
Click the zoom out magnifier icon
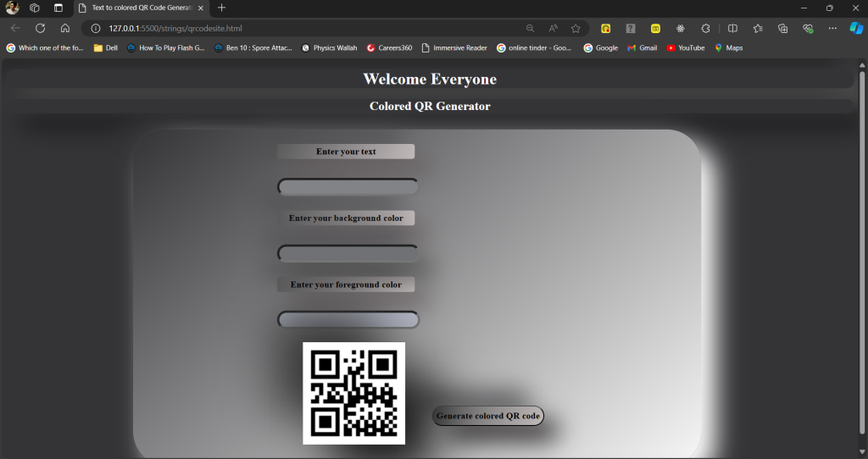[x=531, y=28]
